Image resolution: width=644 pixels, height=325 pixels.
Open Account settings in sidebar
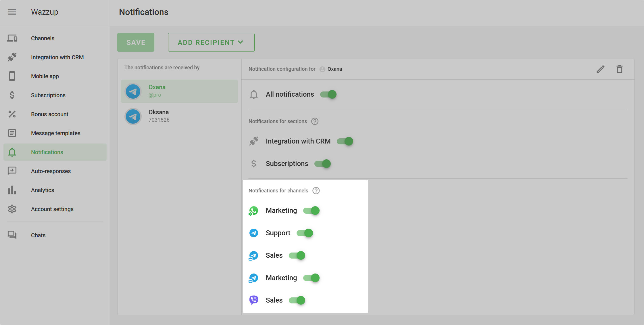click(55, 209)
